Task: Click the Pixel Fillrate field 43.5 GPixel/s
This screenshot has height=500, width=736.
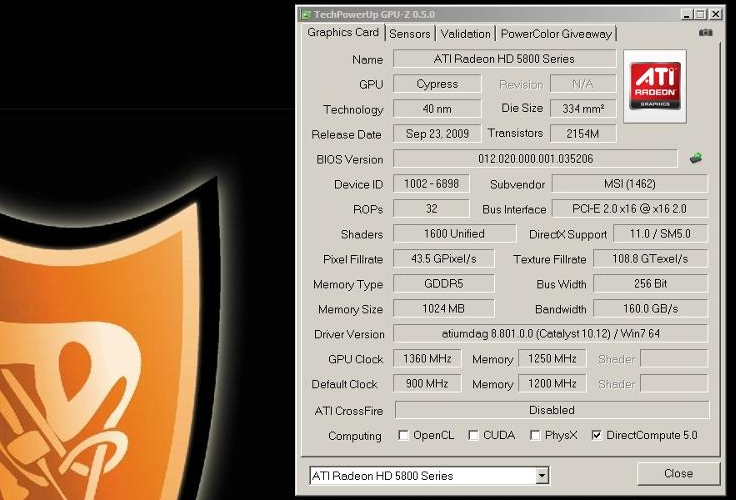Action: (x=444, y=258)
